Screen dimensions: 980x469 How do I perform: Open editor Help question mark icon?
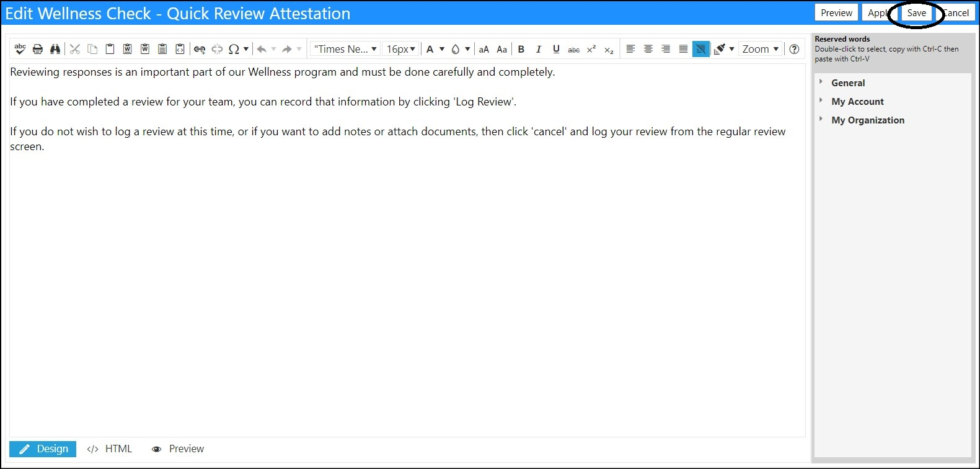pos(794,49)
